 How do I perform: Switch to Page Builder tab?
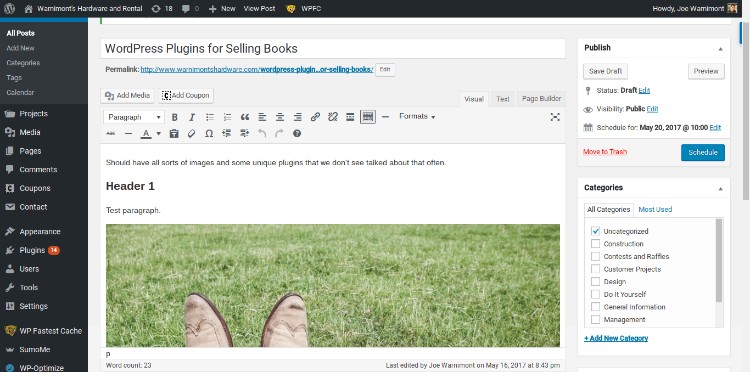pyautogui.click(x=541, y=98)
